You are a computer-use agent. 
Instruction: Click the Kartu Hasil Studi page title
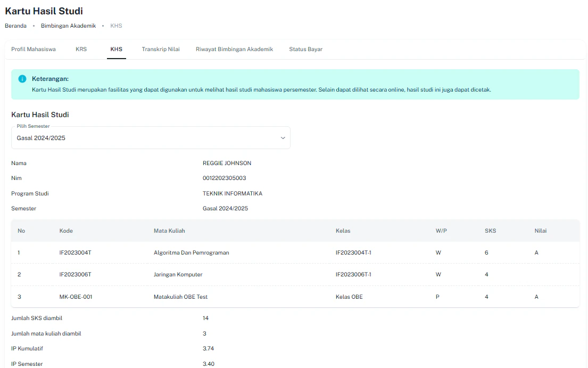coord(44,11)
